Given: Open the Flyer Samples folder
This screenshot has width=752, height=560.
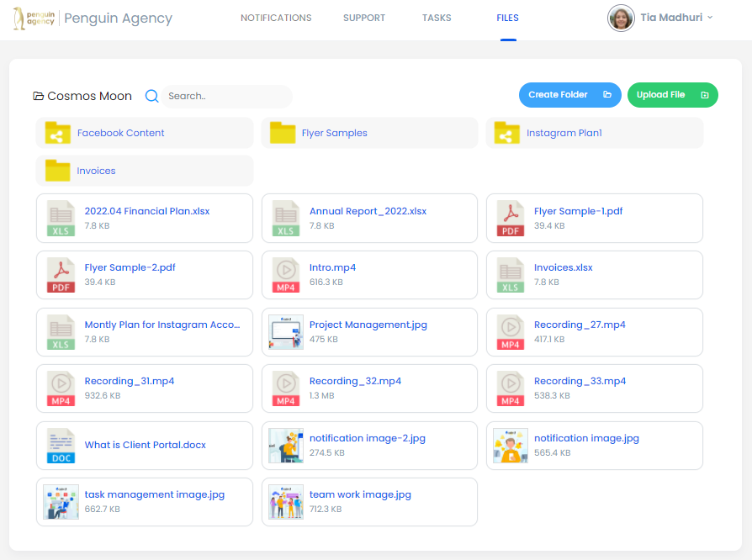Looking at the screenshot, I should coord(334,133).
